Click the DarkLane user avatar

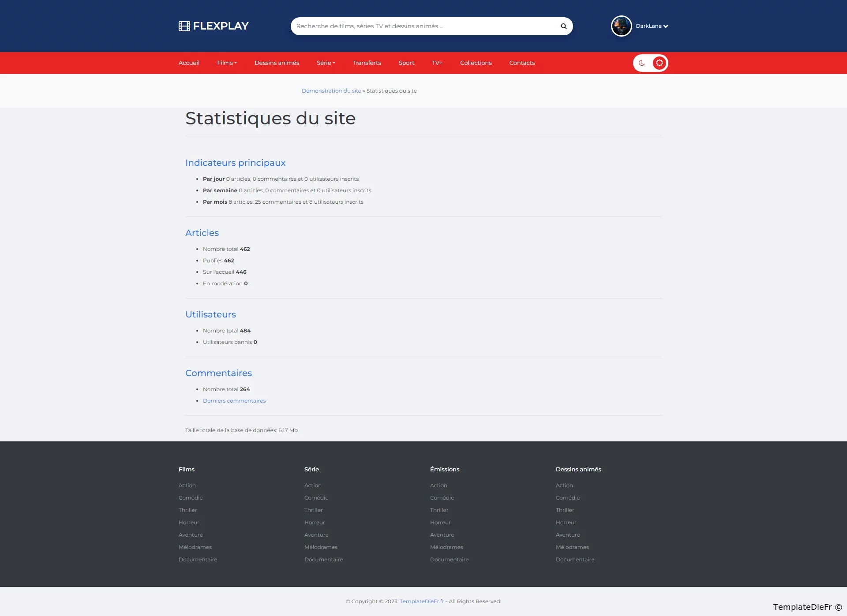coord(621,26)
